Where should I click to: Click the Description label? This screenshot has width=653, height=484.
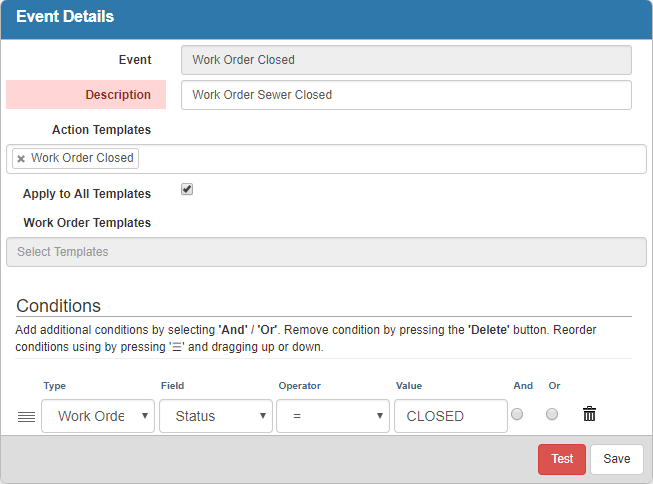coord(118,95)
